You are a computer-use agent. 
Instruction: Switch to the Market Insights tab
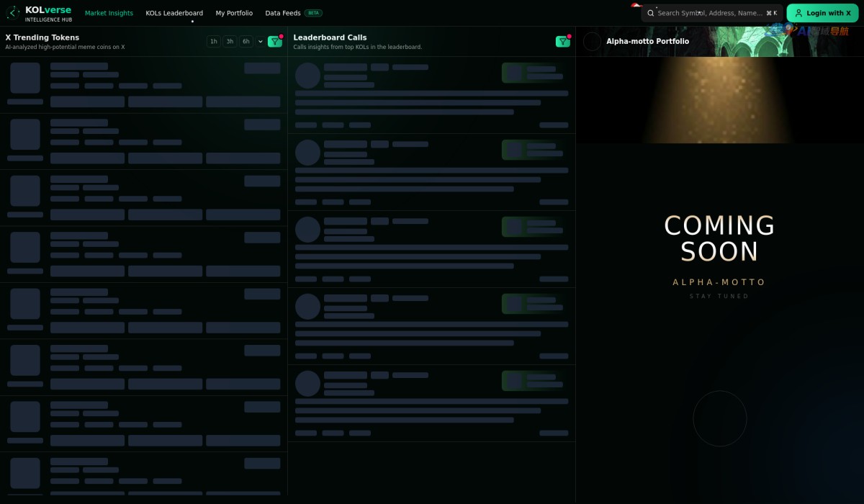click(109, 13)
